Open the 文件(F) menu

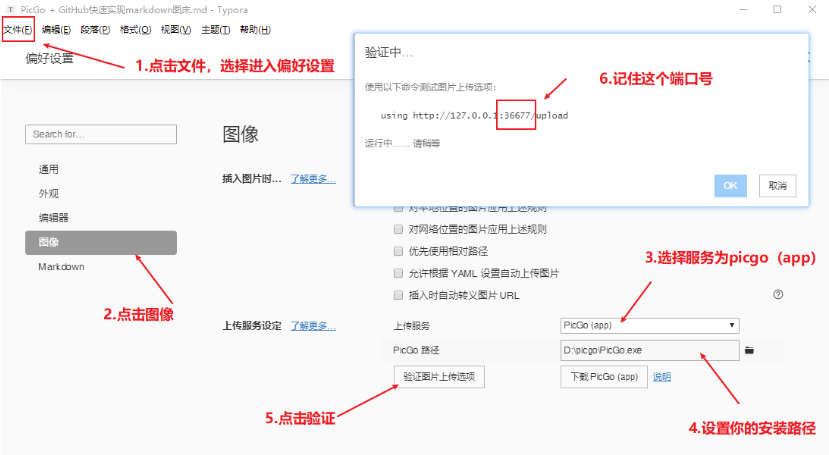coord(18,30)
